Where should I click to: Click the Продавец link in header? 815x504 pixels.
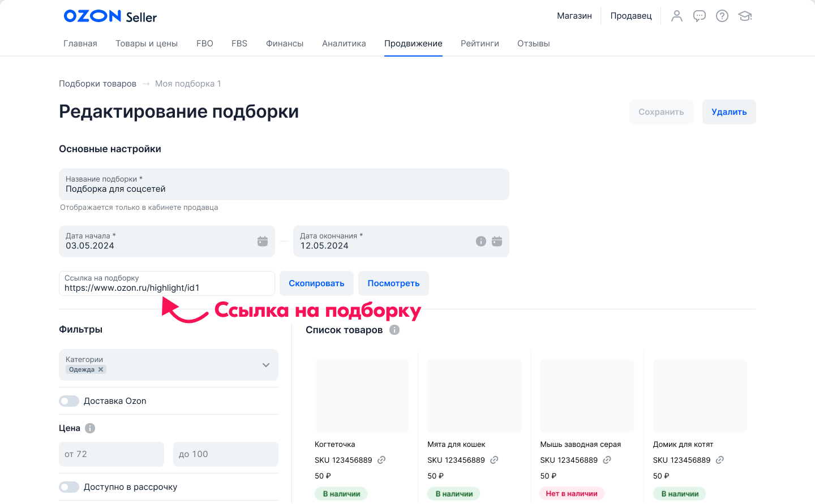point(631,16)
